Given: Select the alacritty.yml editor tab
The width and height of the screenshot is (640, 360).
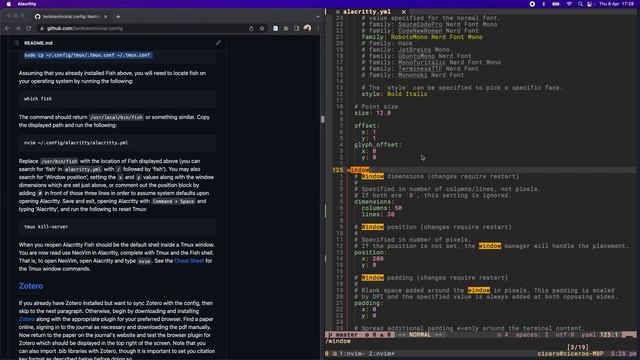Looking at the screenshot, I should point(367,12).
